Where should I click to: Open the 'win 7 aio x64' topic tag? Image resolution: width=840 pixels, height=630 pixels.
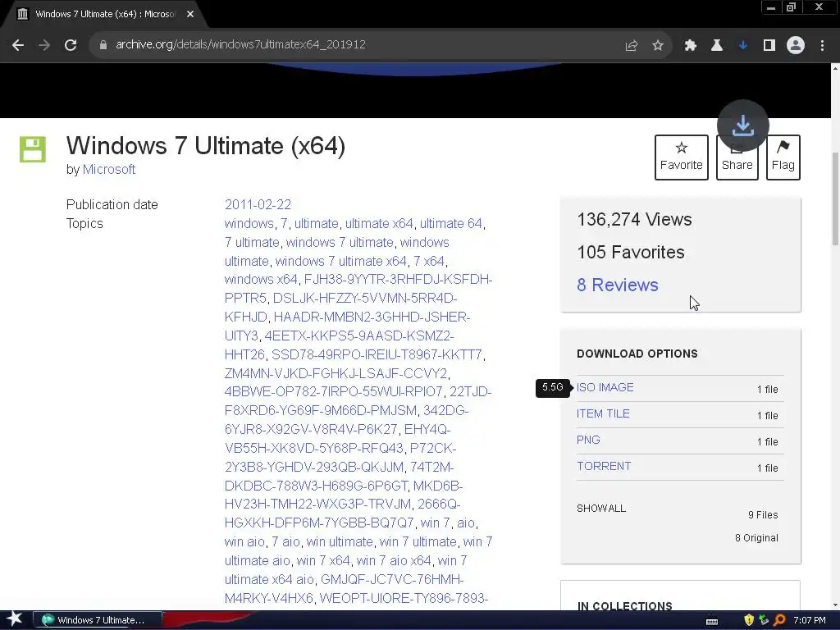point(394,560)
